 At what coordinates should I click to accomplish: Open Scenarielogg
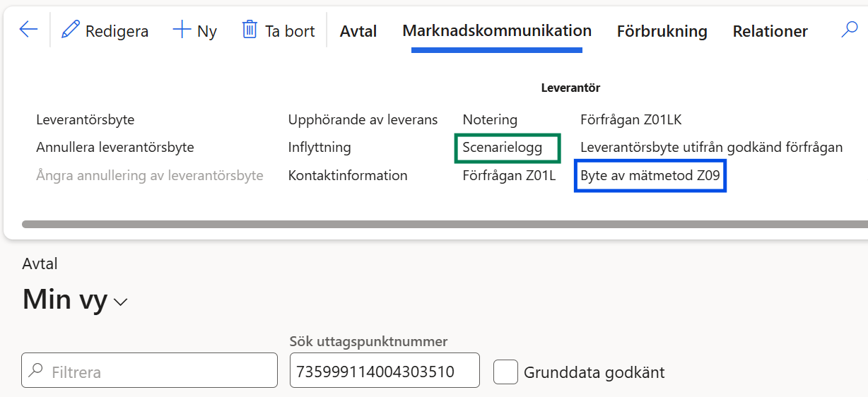[x=503, y=148]
